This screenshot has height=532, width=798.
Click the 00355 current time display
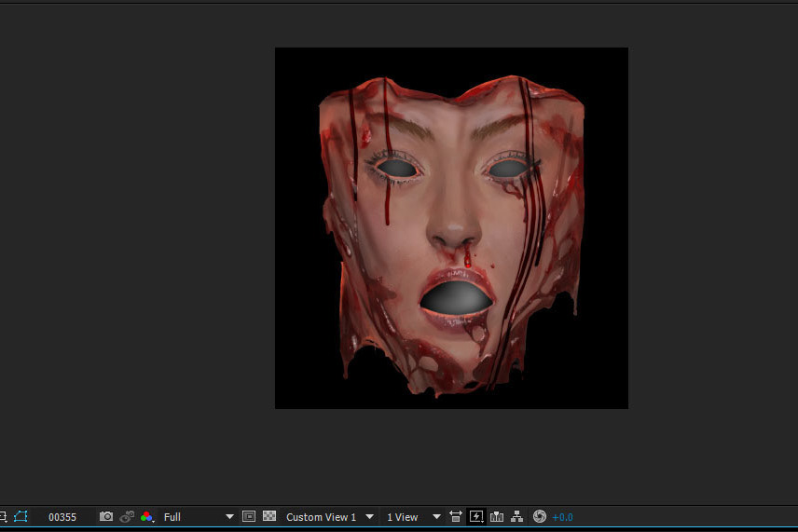62,517
